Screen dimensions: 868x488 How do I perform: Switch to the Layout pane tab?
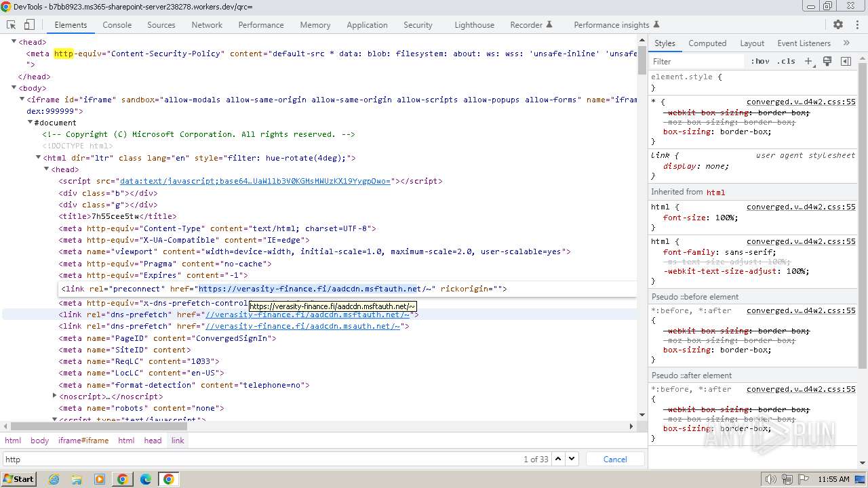[752, 43]
